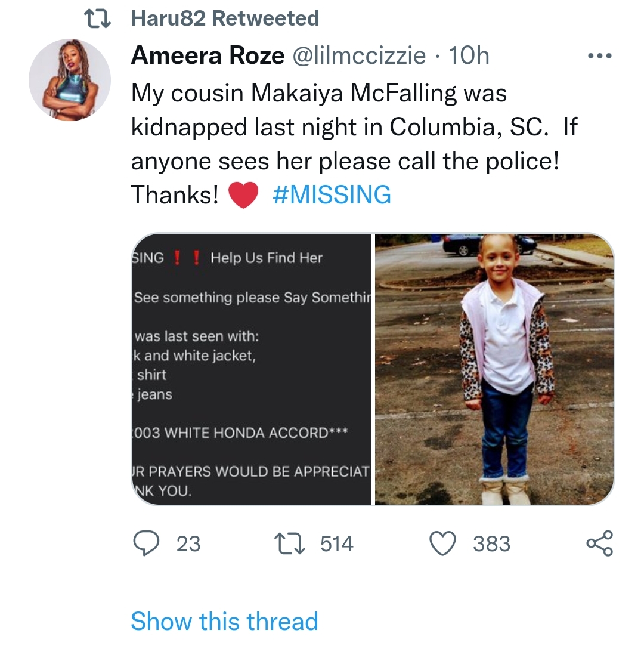
Task: Open the 'Haru82 Retweeted' link
Action: [225, 18]
